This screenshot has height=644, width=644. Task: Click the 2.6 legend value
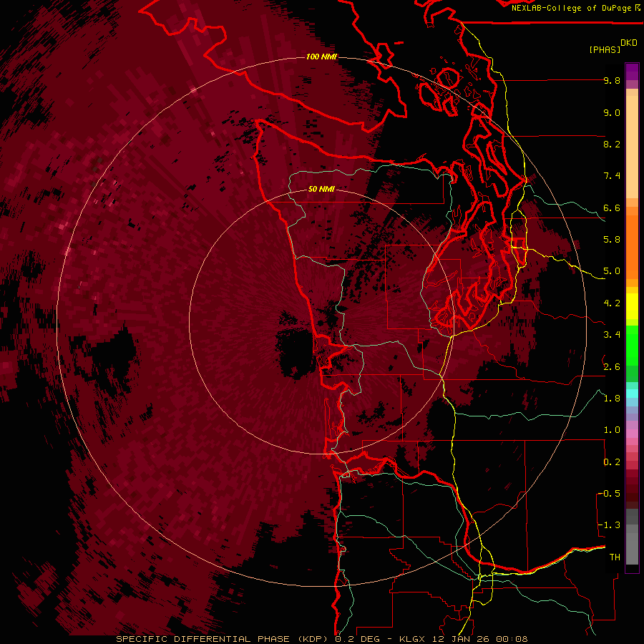tap(612, 367)
